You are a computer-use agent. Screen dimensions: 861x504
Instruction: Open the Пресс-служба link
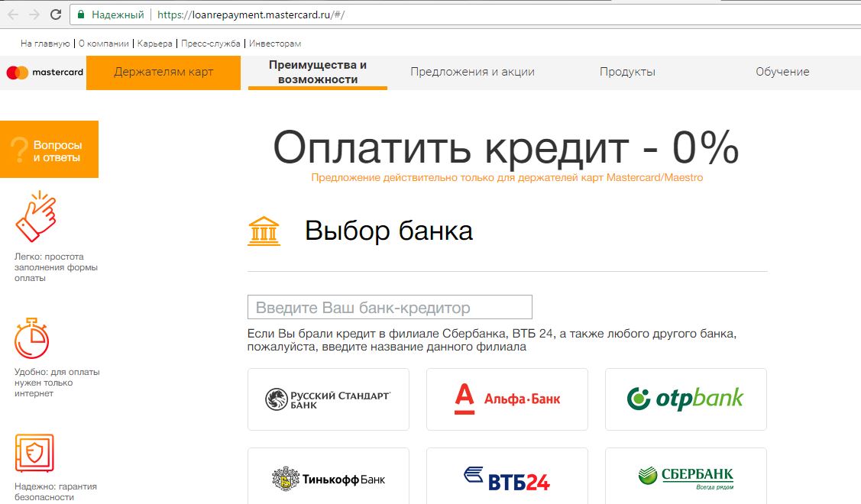pos(211,44)
